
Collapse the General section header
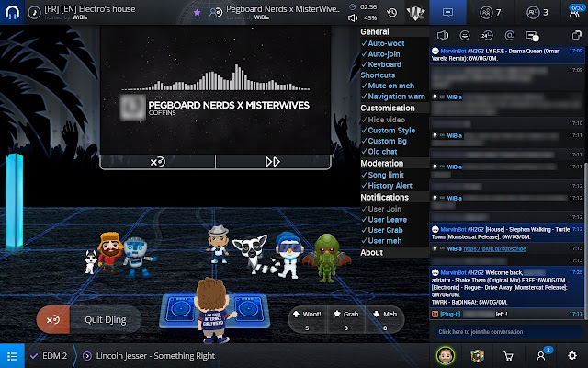coord(394,32)
